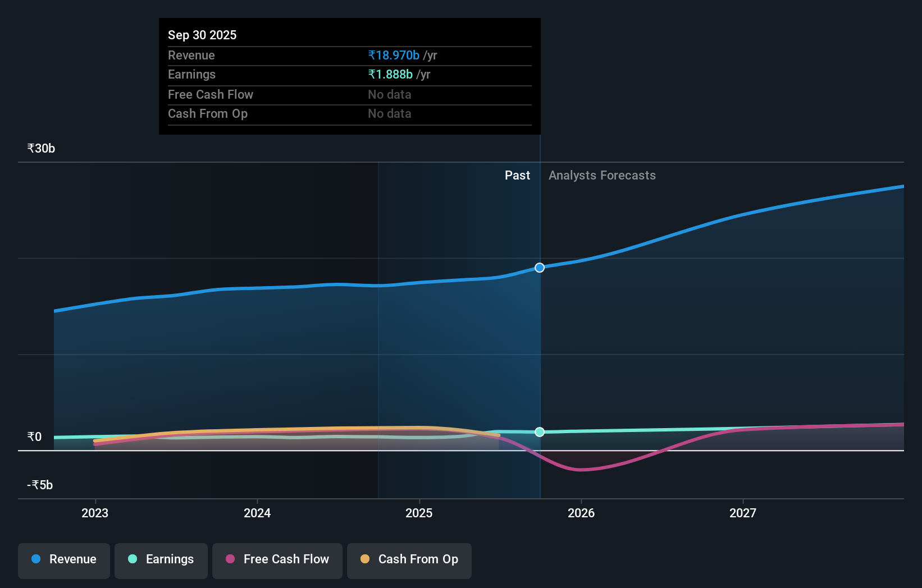Click the ₹30b y-axis label
Image resolution: width=922 pixels, height=588 pixels.
click(42, 149)
